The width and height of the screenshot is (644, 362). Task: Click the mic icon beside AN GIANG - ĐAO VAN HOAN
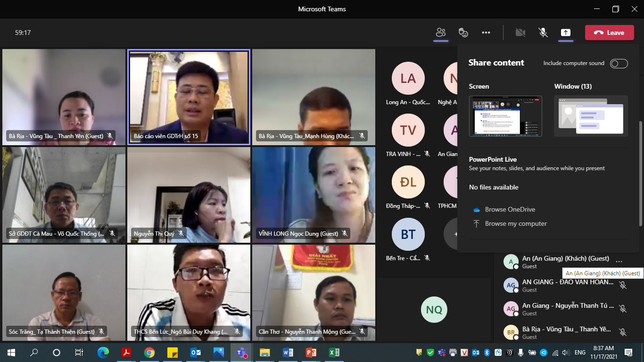[x=623, y=285]
